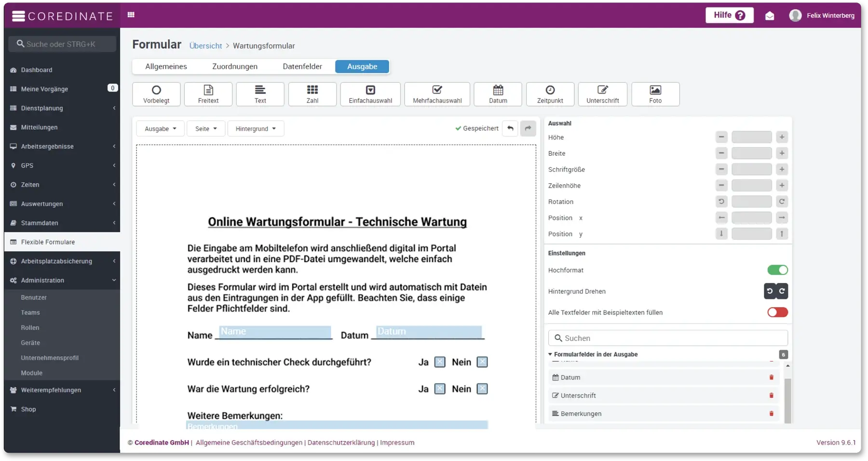Viewport: 868px width, 461px height.
Task: Delete the Datum field using trash icon
Action: (x=771, y=378)
